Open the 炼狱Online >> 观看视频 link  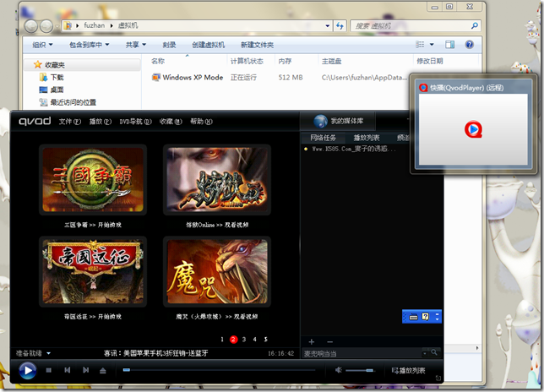pos(217,225)
